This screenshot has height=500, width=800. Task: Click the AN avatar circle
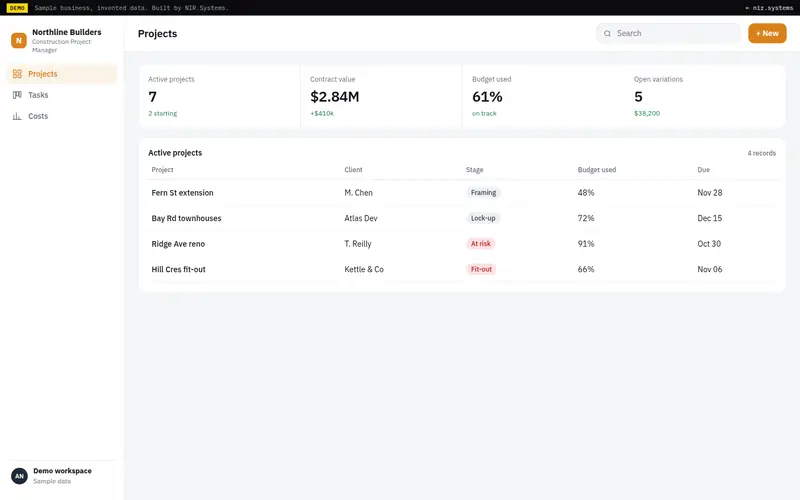pyautogui.click(x=19, y=476)
